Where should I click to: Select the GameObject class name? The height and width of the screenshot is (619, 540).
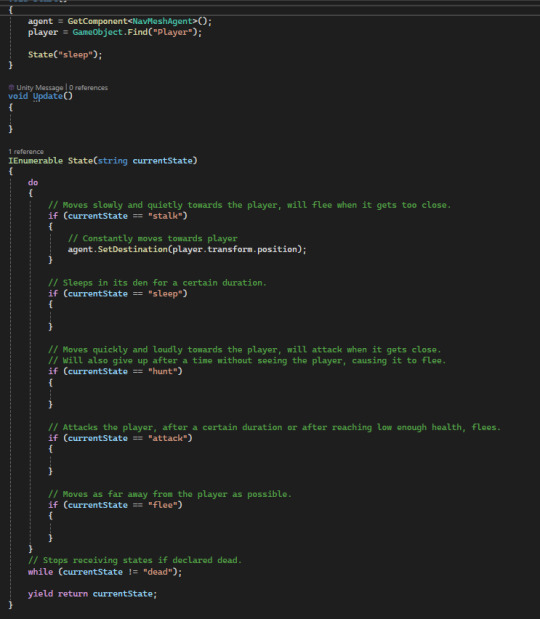98,32
